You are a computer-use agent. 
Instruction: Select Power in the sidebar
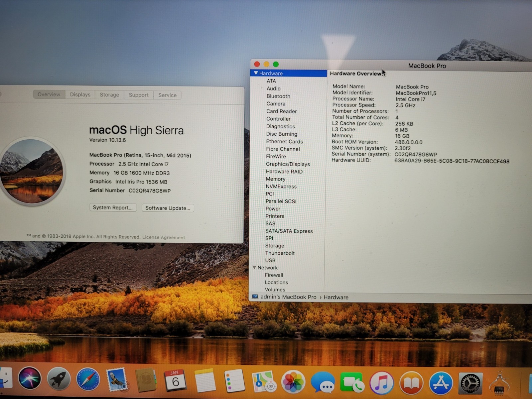[x=273, y=208]
